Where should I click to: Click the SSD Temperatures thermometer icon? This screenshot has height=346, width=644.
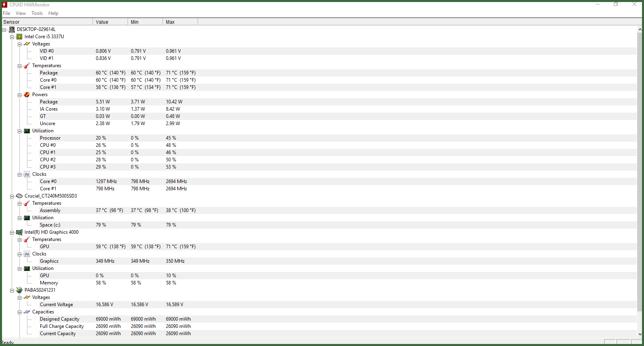27,203
